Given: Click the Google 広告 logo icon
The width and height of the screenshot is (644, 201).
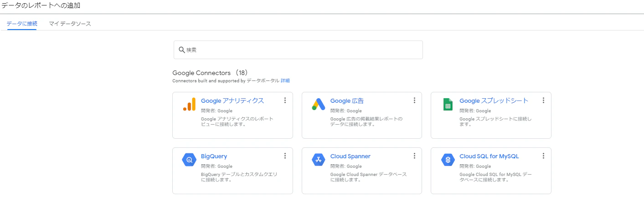Looking at the screenshot, I should pyautogui.click(x=318, y=104).
